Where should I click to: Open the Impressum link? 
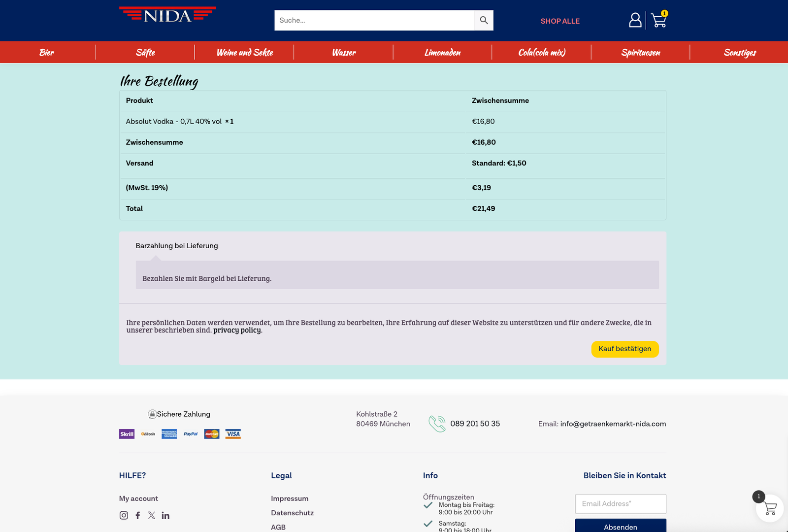pyautogui.click(x=290, y=499)
